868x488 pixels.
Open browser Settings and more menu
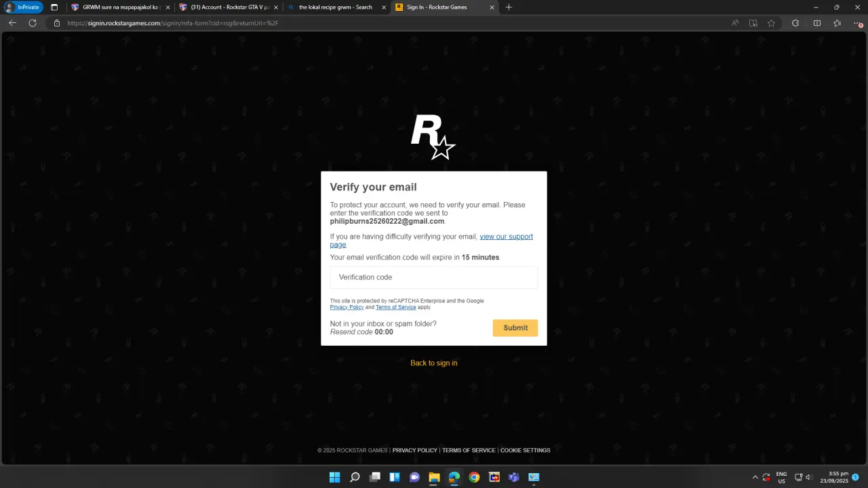pyautogui.click(x=858, y=23)
